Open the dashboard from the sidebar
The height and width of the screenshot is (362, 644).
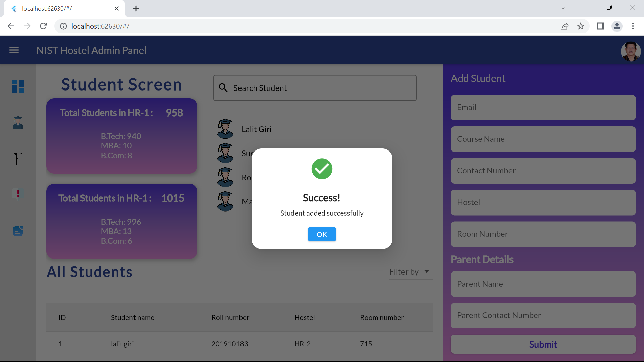[18, 86]
